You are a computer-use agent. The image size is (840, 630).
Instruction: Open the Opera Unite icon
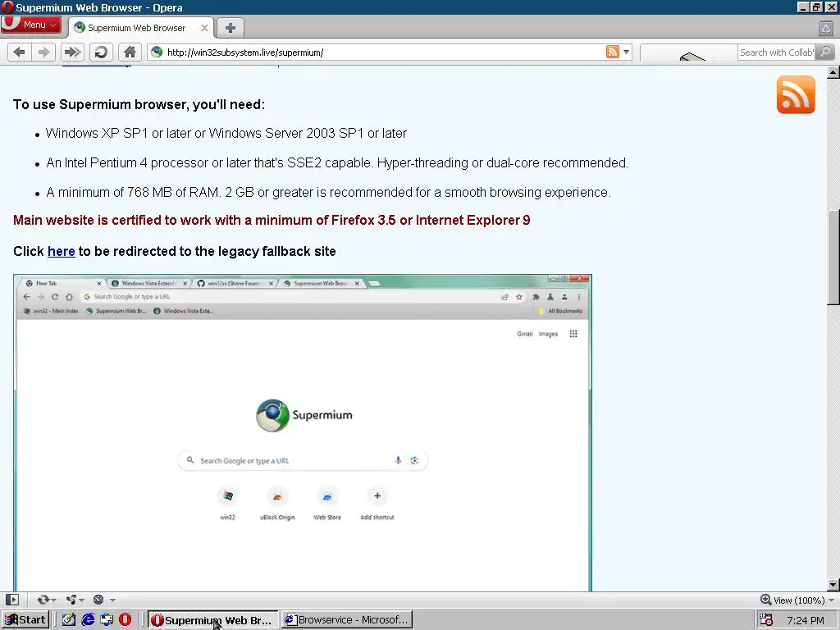[x=71, y=600]
